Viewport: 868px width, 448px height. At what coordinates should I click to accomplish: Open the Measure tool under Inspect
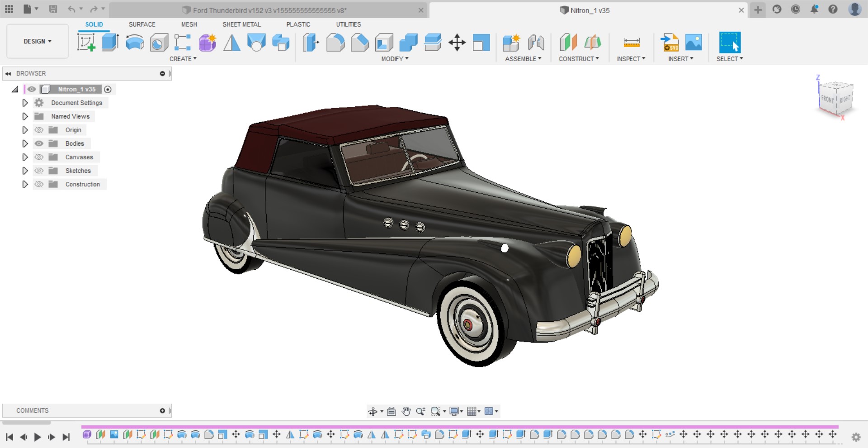pyautogui.click(x=631, y=43)
